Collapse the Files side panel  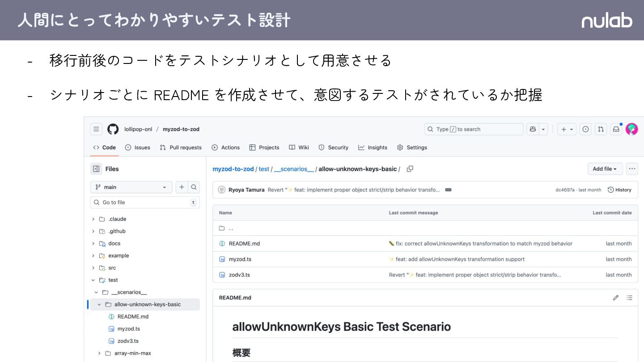point(96,169)
